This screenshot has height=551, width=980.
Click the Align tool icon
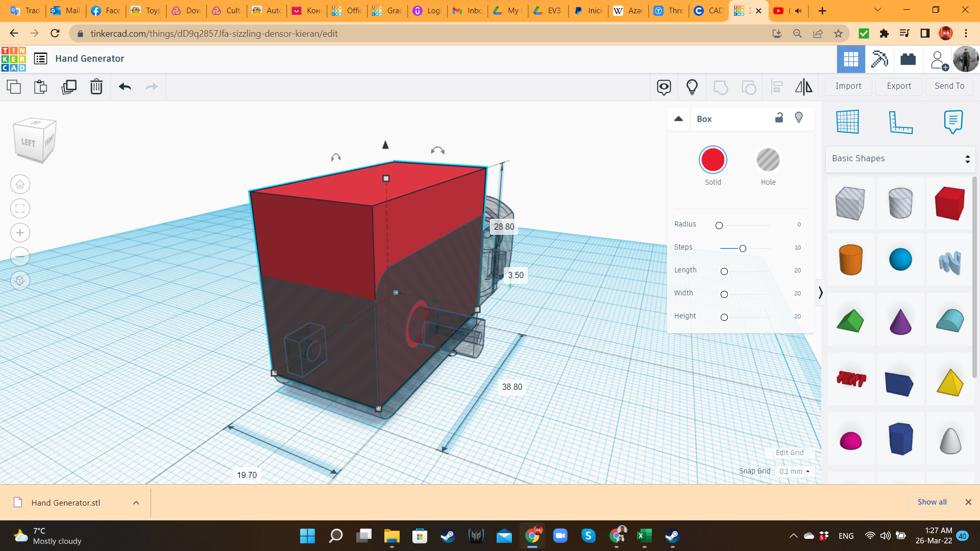[x=777, y=86]
